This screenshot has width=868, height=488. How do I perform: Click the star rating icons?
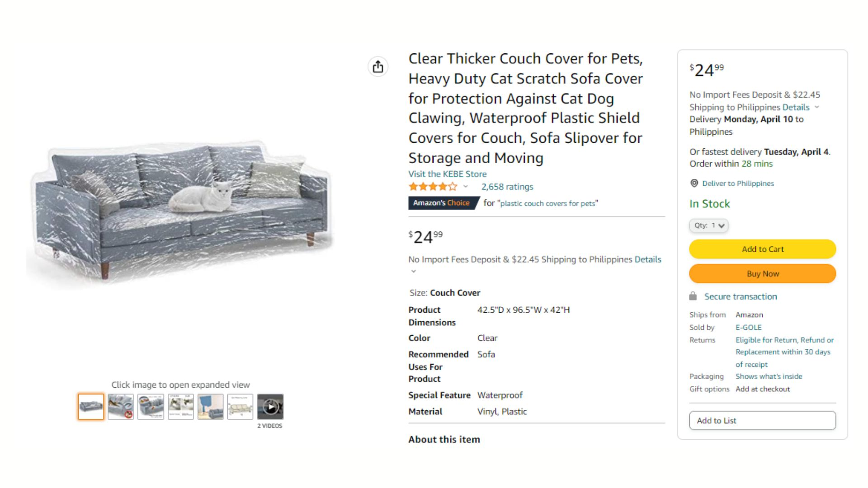click(x=433, y=187)
